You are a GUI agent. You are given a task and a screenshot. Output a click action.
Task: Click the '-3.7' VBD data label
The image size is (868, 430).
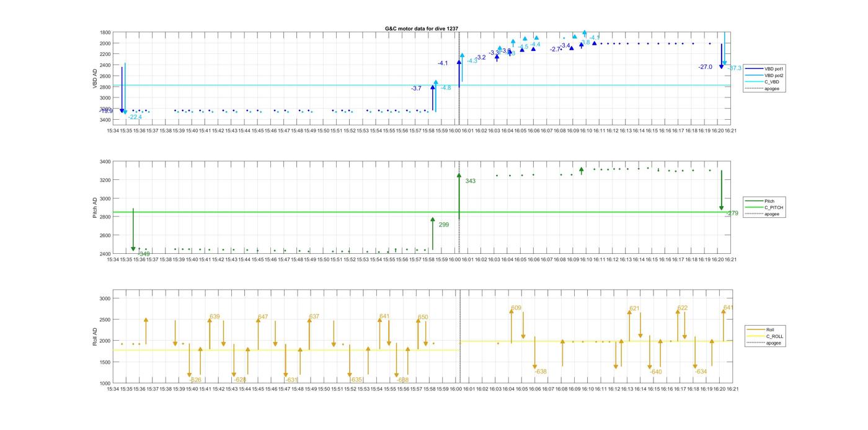point(416,89)
